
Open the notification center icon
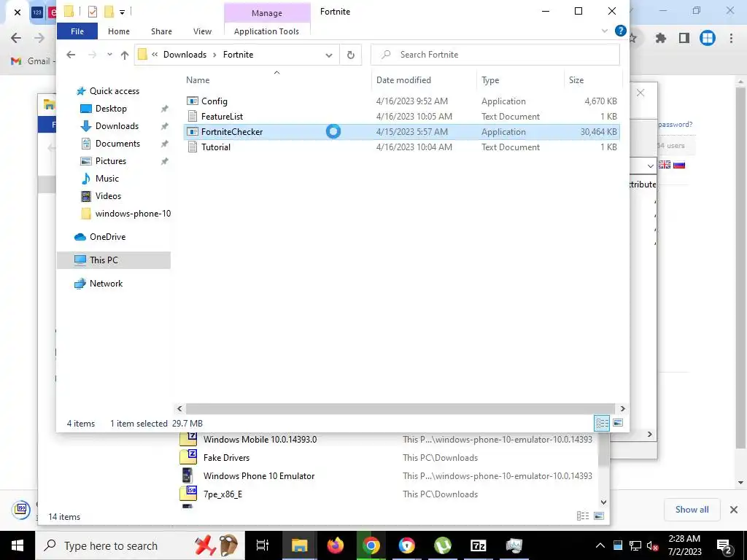724,545
